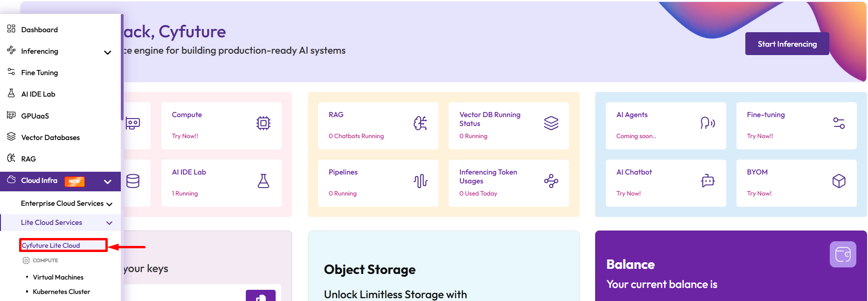Viewport: 868px width, 301px height.
Task: Select Virtual Machines under Compute
Action: click(x=58, y=277)
